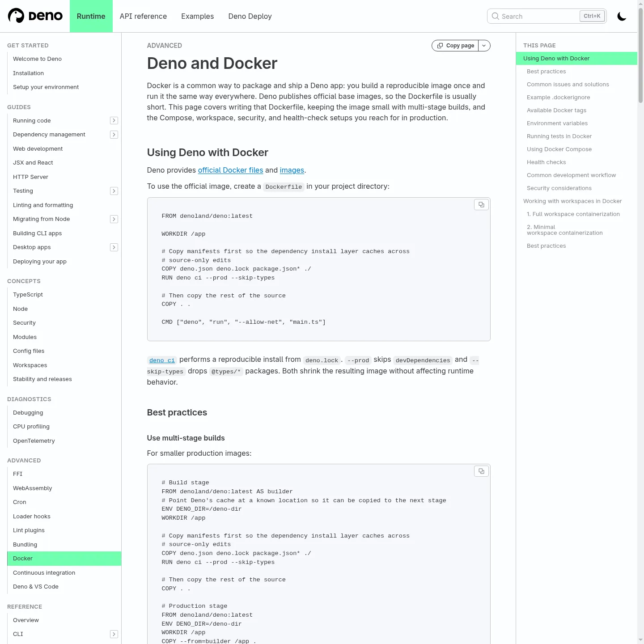Follow the images link
644x644 pixels.
pos(292,170)
